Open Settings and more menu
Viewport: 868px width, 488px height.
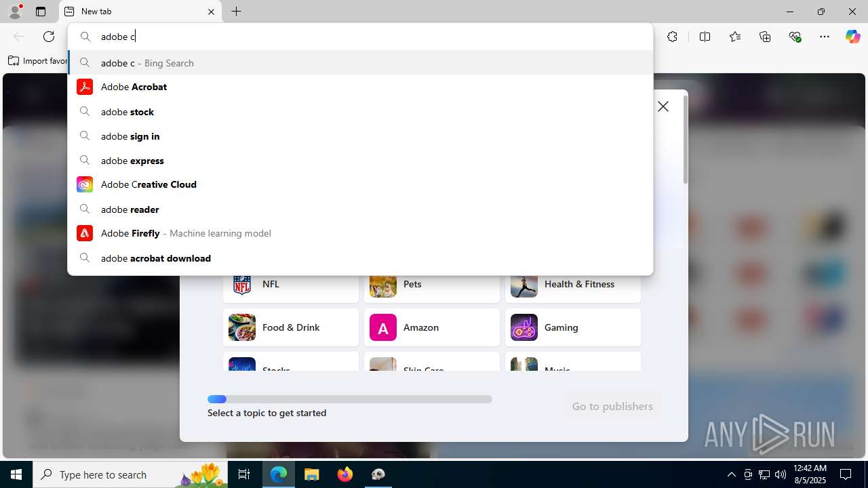click(x=825, y=37)
